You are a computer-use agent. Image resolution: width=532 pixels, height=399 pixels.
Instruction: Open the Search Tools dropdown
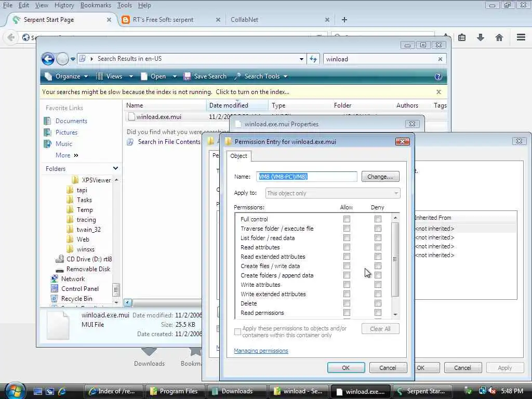coord(261,76)
